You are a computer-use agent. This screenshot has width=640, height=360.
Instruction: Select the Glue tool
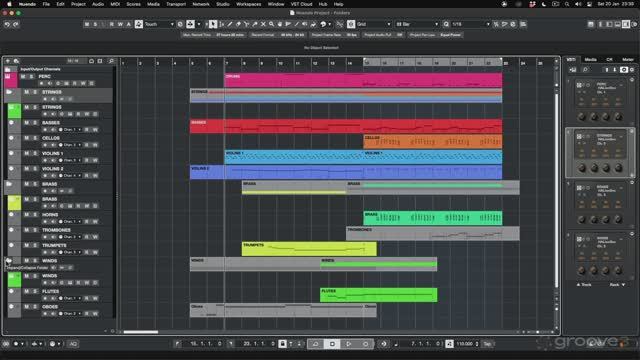point(255,24)
